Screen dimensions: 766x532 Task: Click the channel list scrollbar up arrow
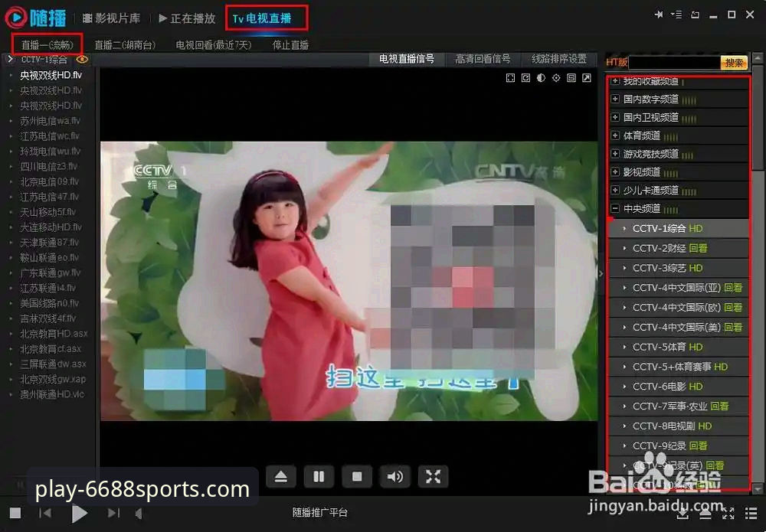[758, 57]
